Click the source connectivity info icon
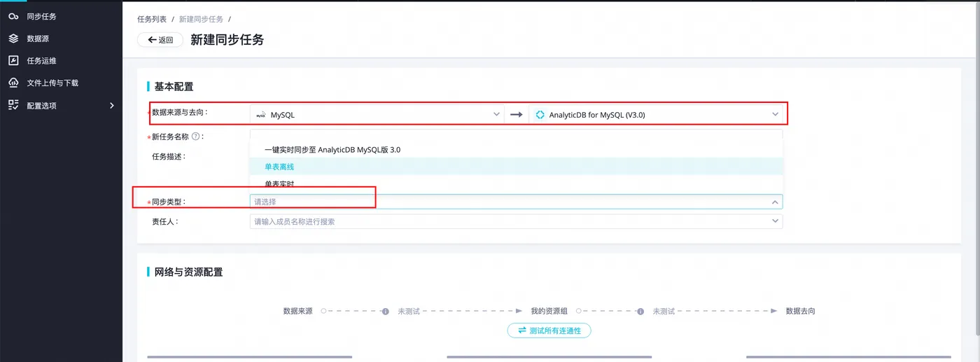 click(x=386, y=311)
